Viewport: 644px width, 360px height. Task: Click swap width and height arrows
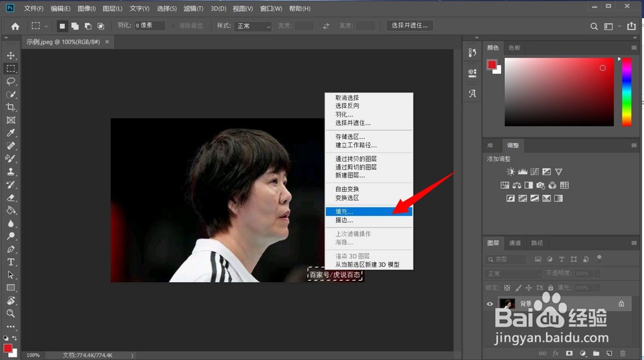click(326, 26)
